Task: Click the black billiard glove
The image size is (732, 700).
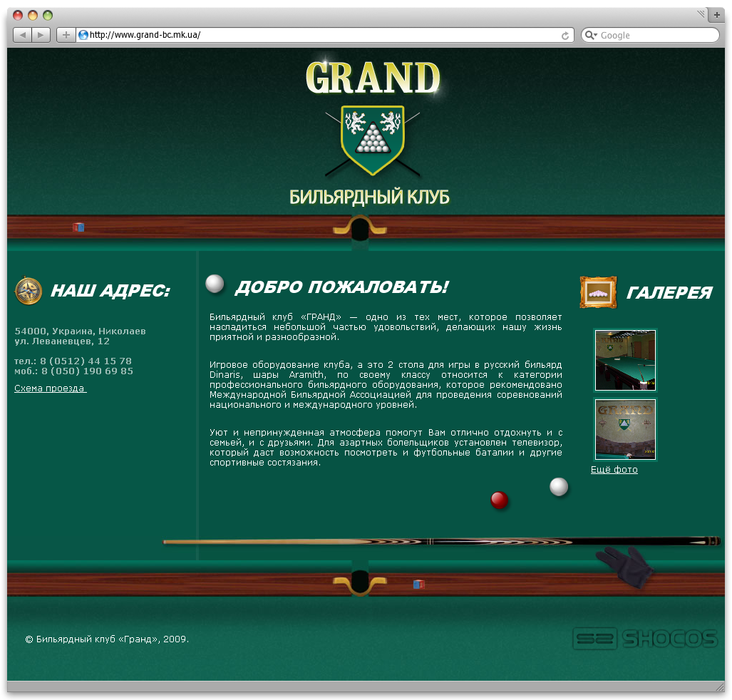Action: point(625,566)
